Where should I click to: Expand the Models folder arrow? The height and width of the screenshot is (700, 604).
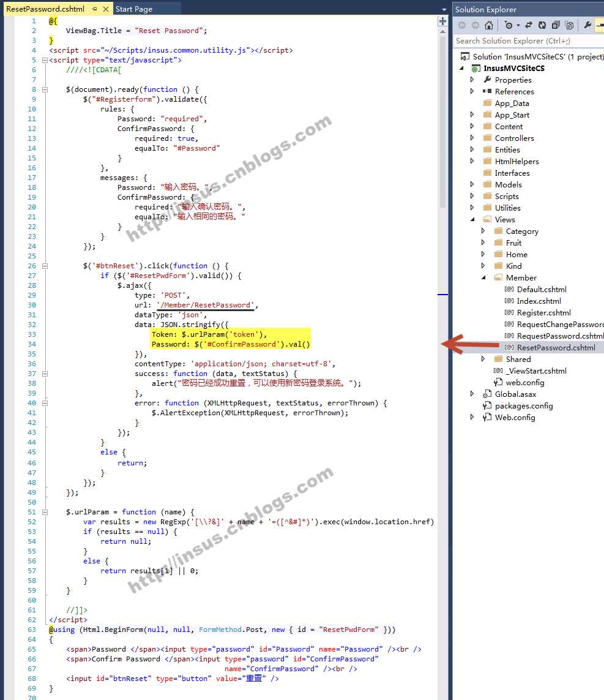pos(472,184)
